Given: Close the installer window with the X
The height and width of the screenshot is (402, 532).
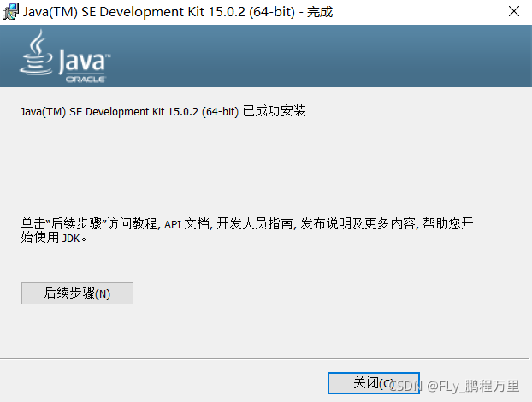Looking at the screenshot, I should tap(514, 11).
